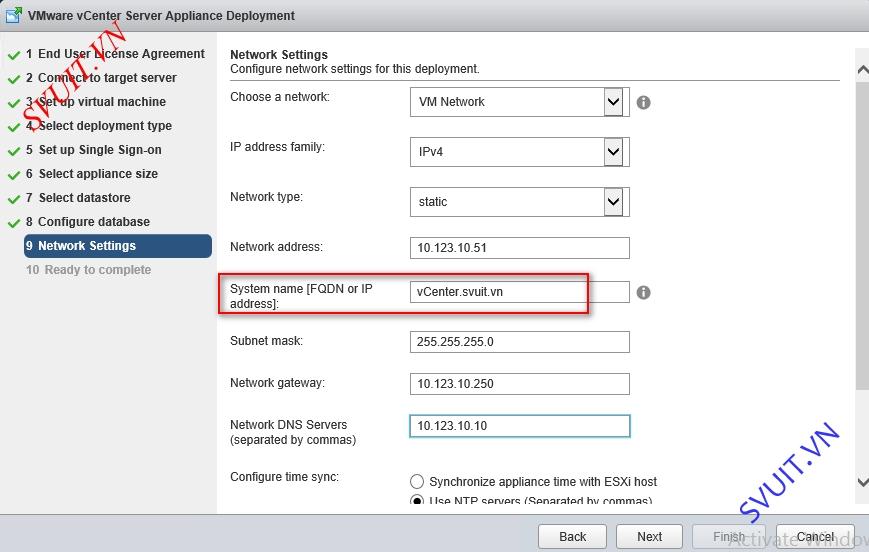This screenshot has height=552, width=869.
Task: Select Use NTP servers radio option
Action: [417, 500]
